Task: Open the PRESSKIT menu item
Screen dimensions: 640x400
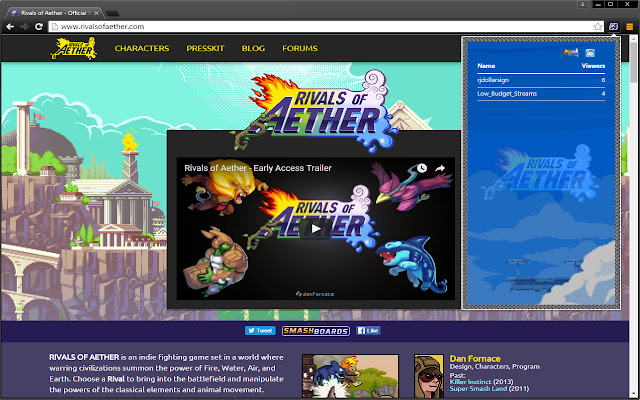Action: coord(205,48)
